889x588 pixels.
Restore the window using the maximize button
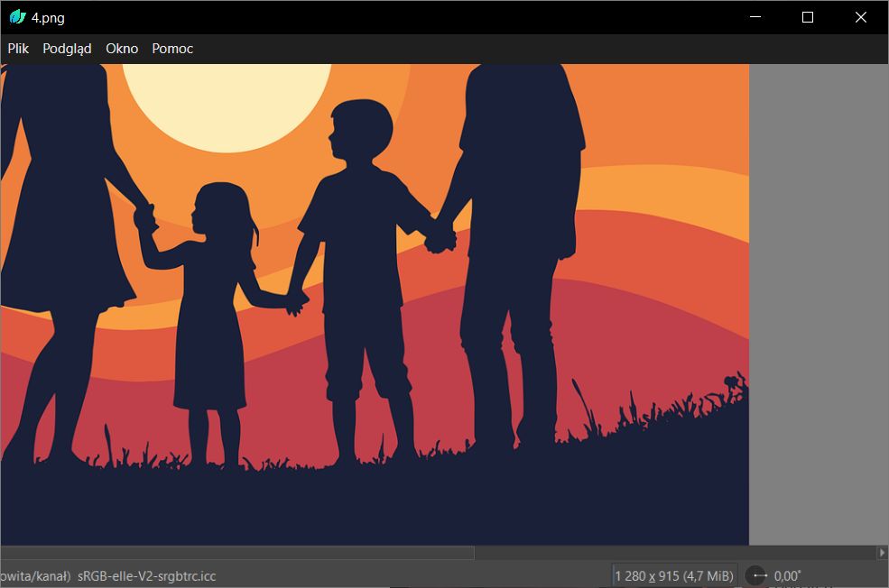pyautogui.click(x=806, y=16)
